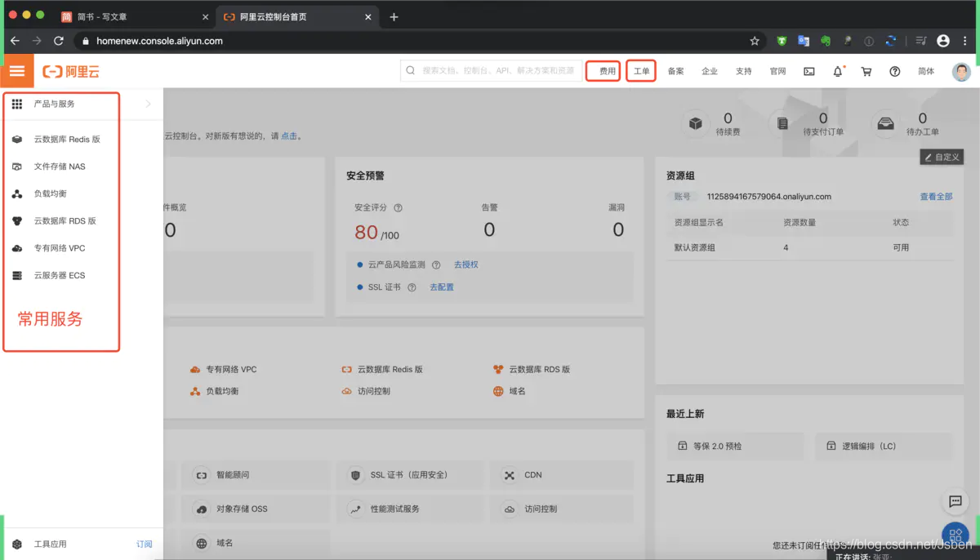Click the 待办工单 inbox icon

tap(885, 124)
